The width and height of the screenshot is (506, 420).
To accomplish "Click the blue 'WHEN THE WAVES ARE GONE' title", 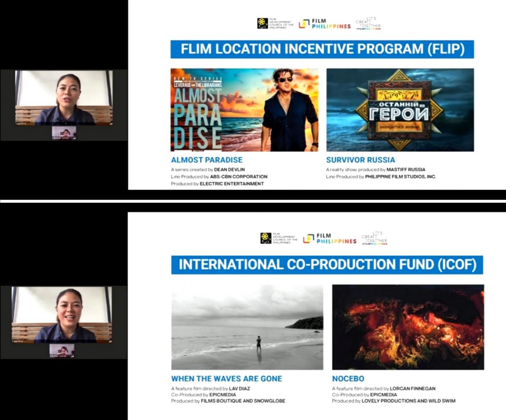I will click(227, 378).
